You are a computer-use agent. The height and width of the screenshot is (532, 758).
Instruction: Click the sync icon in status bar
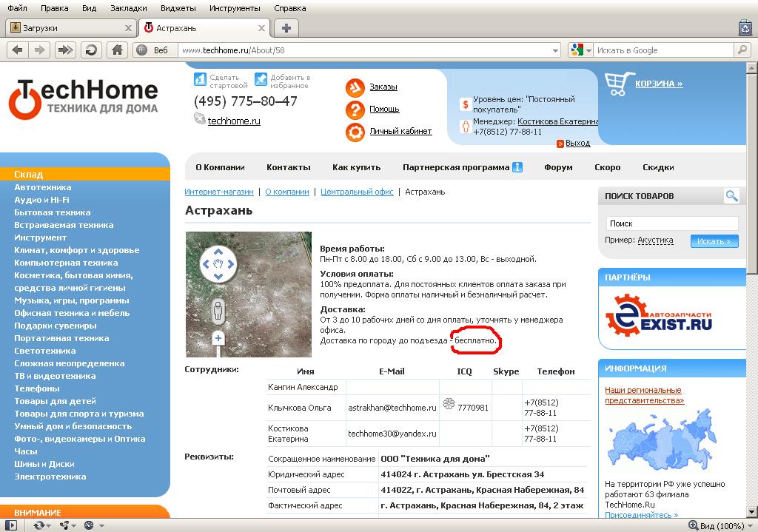40,525
